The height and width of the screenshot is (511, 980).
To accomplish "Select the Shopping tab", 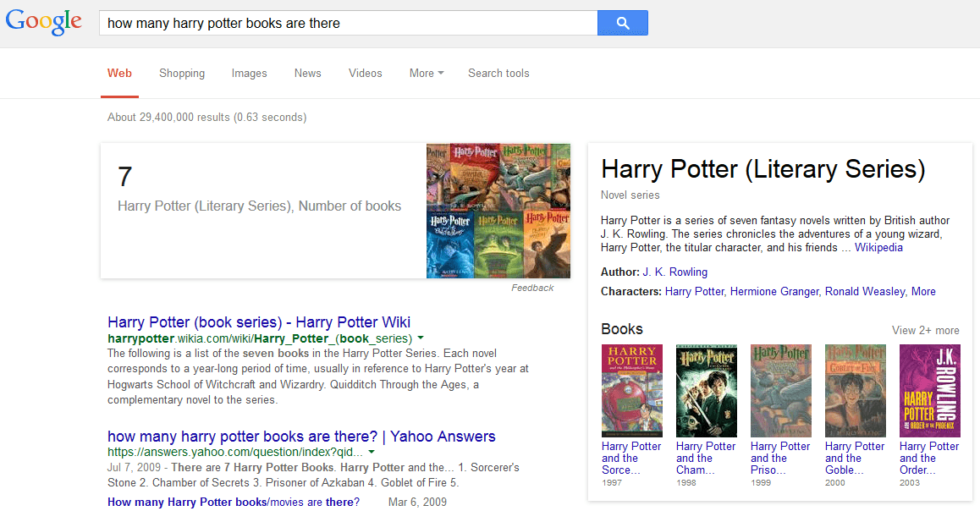I will pyautogui.click(x=182, y=74).
